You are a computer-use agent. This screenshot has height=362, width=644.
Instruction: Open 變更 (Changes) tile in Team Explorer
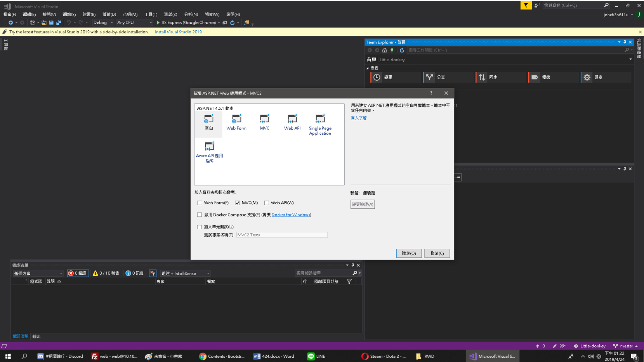[x=396, y=77]
